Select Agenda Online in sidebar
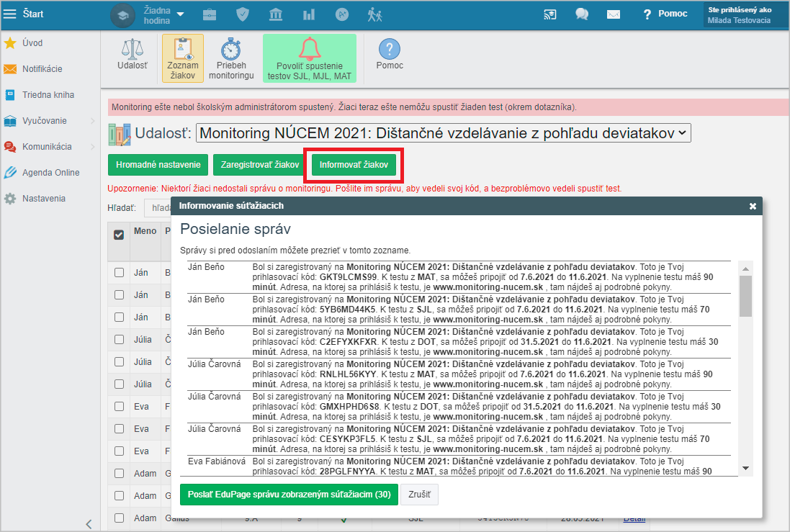Viewport: 790px width, 532px height. 50,173
